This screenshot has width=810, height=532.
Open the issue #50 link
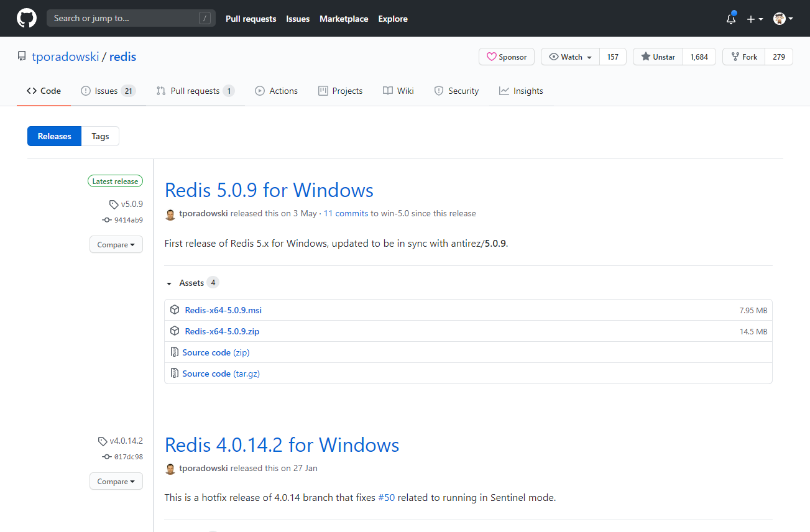(386, 497)
